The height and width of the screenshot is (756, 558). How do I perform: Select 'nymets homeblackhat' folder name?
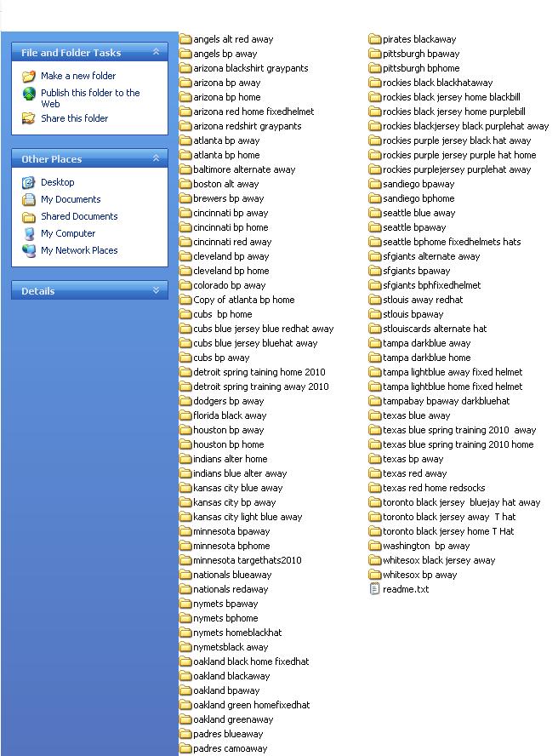[x=237, y=632]
